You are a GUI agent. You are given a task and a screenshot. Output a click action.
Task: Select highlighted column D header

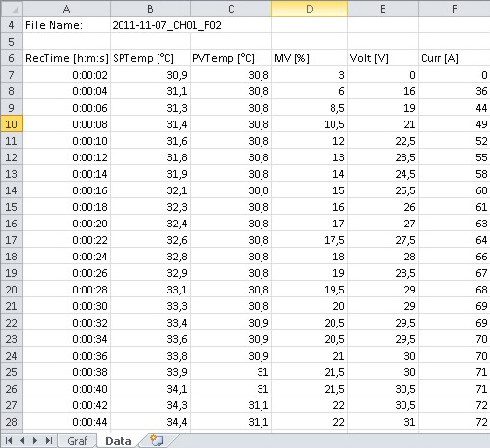pyautogui.click(x=309, y=9)
